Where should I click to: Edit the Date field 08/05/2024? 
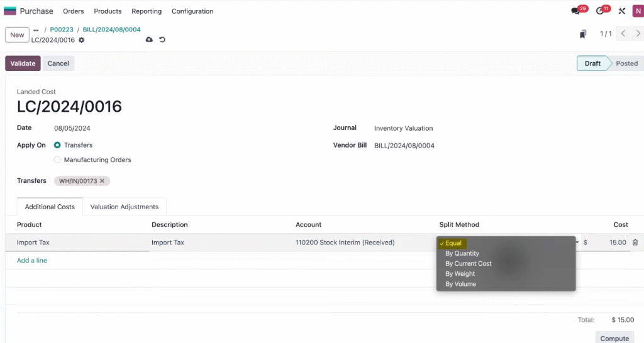click(72, 128)
